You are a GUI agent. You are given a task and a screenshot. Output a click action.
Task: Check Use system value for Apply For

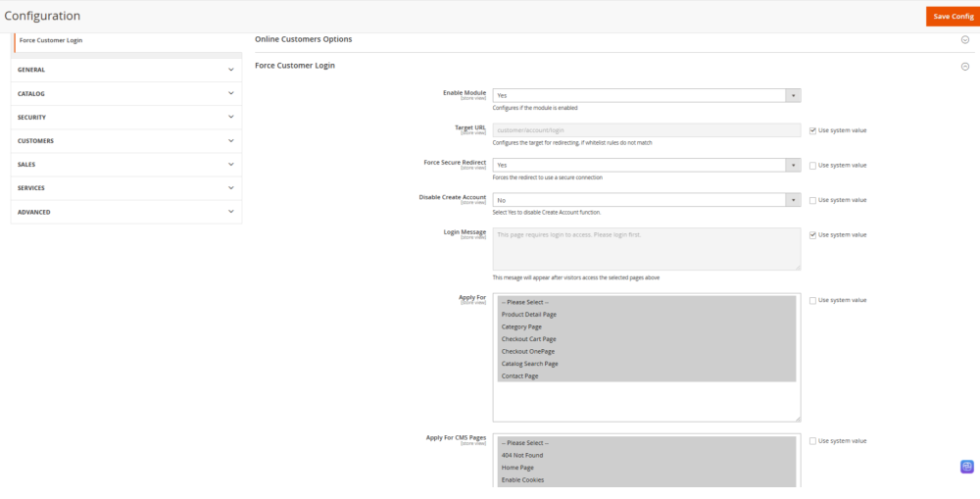[x=812, y=300]
